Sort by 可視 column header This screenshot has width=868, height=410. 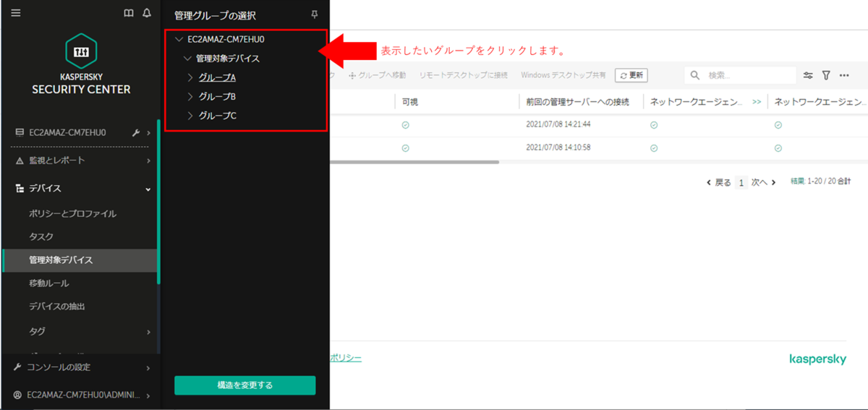[410, 102]
